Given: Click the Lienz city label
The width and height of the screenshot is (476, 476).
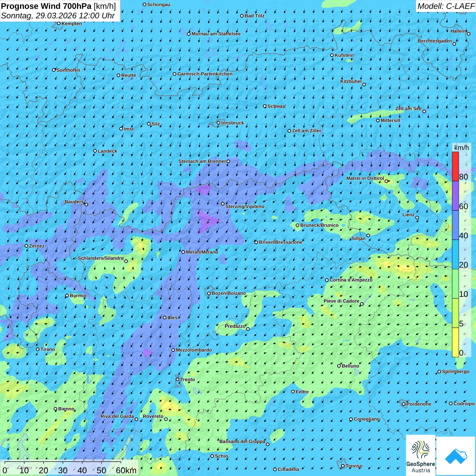Looking at the screenshot, I should click(408, 215).
